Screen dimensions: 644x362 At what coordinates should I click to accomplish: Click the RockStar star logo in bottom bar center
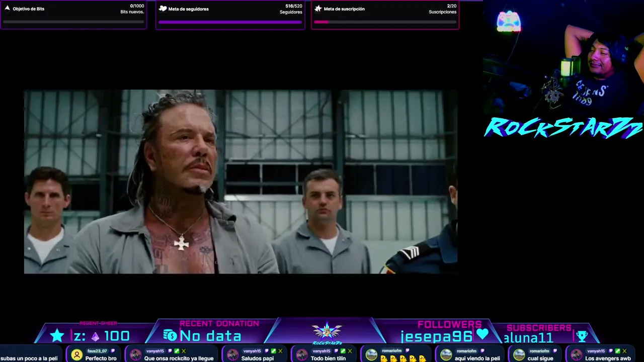(327, 332)
